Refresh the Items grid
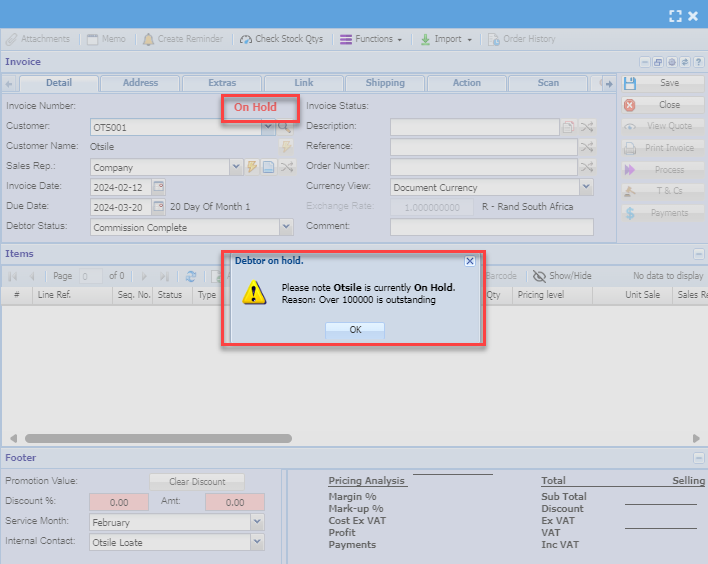This screenshot has height=564, width=708. 191,276
